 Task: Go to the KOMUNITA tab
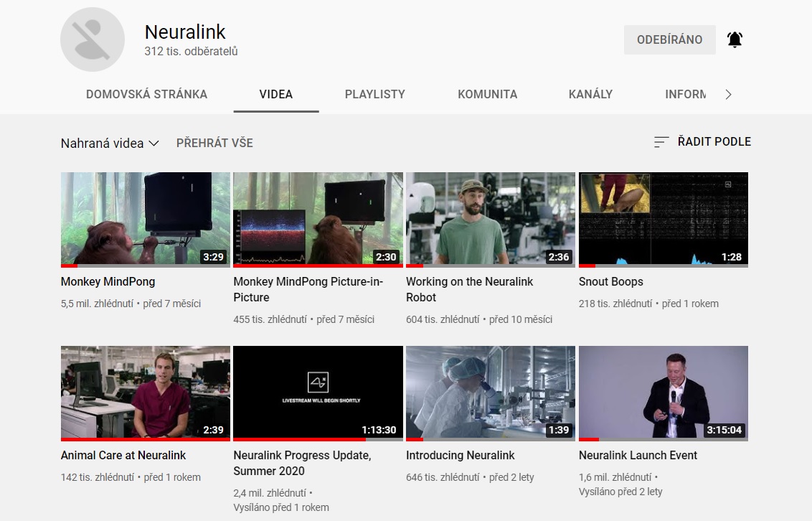click(487, 94)
